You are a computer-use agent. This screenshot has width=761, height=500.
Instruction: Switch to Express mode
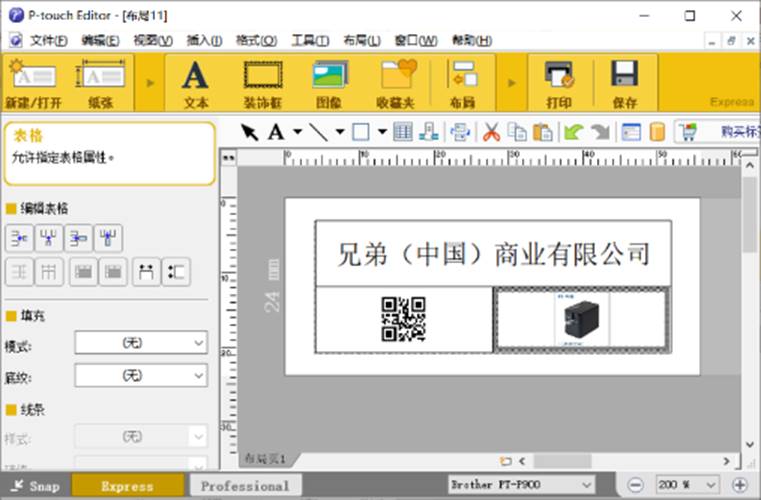click(128, 485)
